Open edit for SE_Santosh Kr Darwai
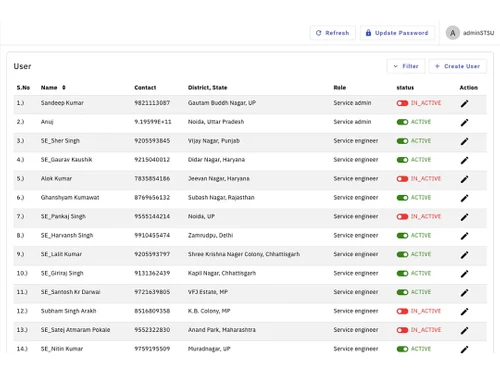The height and width of the screenshot is (375, 500). tap(464, 293)
